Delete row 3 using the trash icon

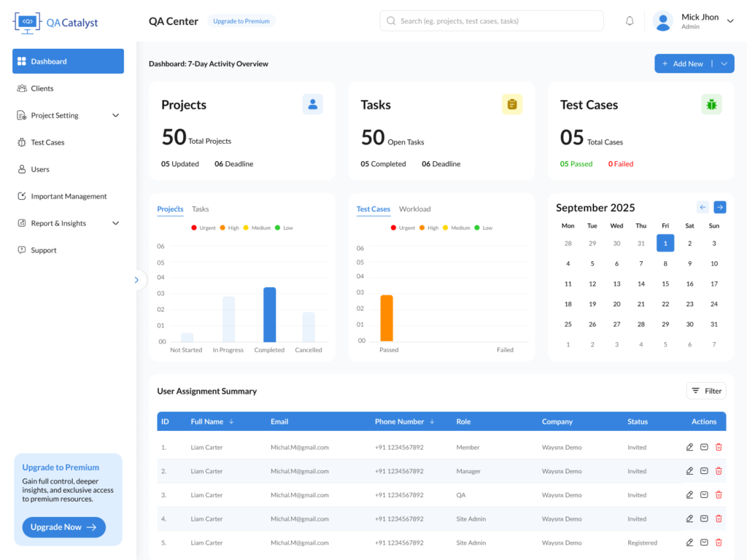pyautogui.click(x=719, y=495)
